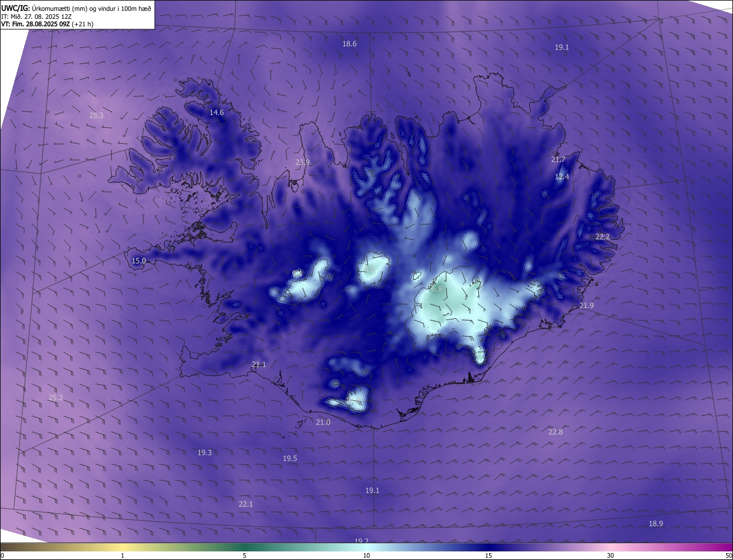Click the 22.2 value on east coast
The height and width of the screenshot is (560, 733).
click(602, 236)
